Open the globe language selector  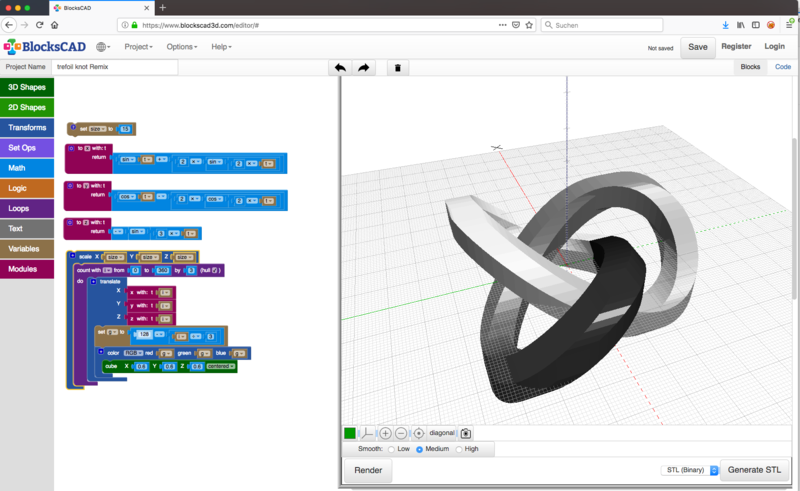pos(103,46)
